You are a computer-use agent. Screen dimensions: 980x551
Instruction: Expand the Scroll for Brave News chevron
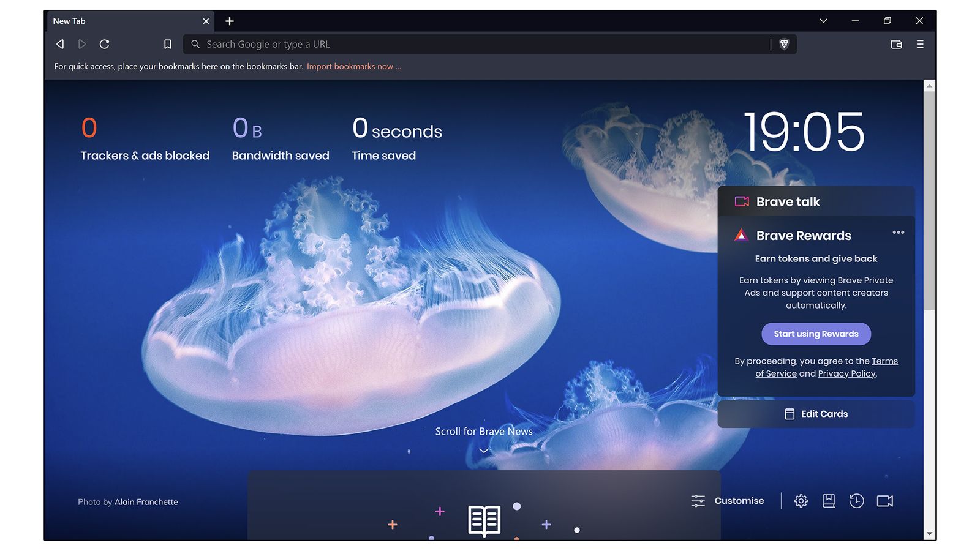pyautogui.click(x=484, y=451)
